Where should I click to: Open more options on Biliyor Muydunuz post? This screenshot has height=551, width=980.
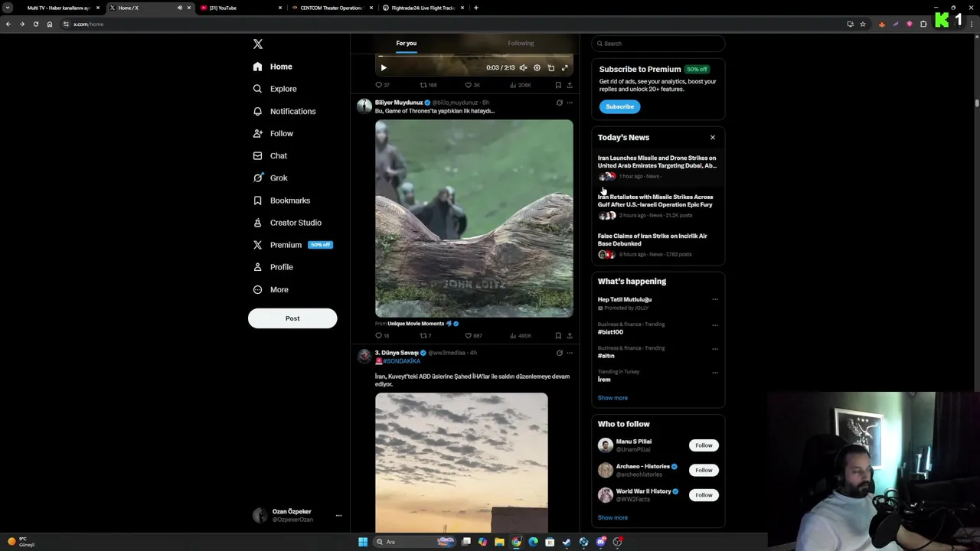(x=569, y=103)
